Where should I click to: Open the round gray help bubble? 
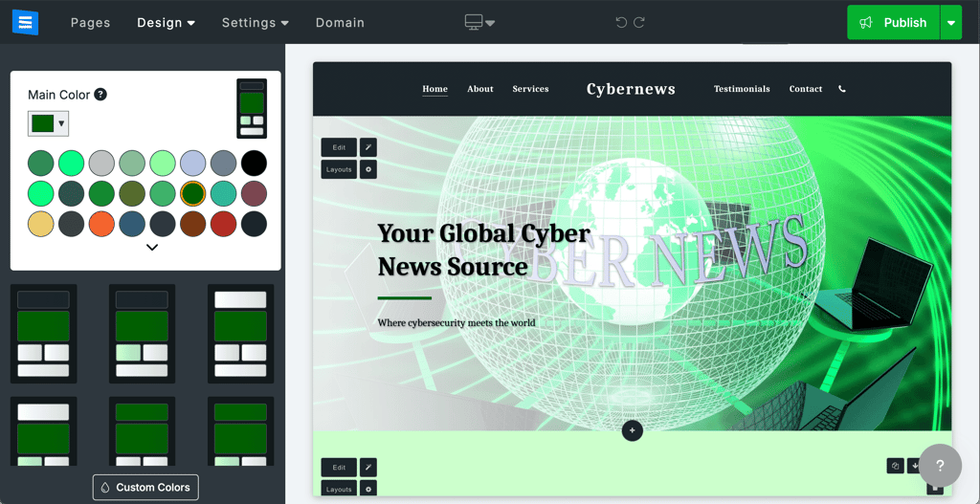pos(940,466)
